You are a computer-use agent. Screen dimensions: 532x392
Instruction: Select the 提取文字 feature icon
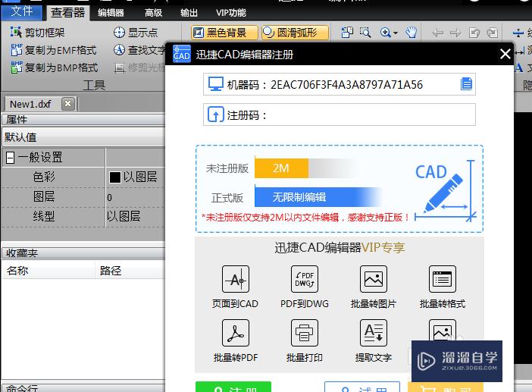(x=373, y=333)
